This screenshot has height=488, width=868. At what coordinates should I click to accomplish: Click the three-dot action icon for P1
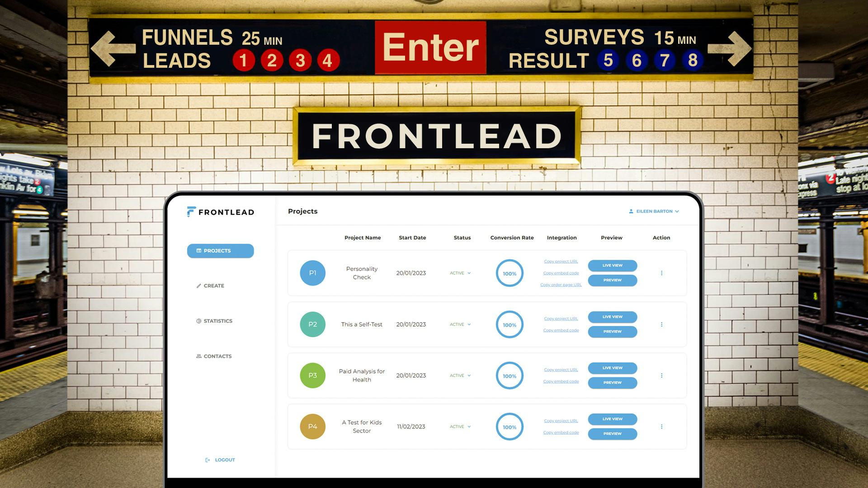tap(662, 273)
